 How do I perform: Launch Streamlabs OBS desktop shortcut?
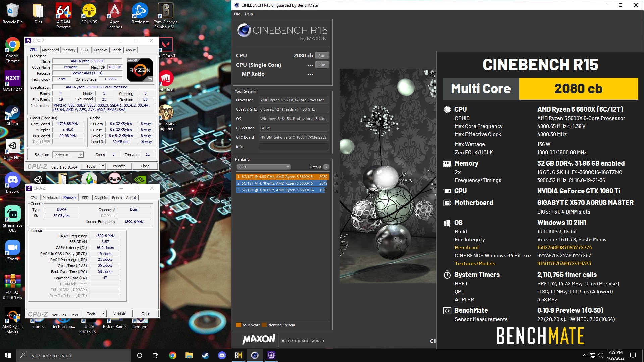(x=12, y=219)
